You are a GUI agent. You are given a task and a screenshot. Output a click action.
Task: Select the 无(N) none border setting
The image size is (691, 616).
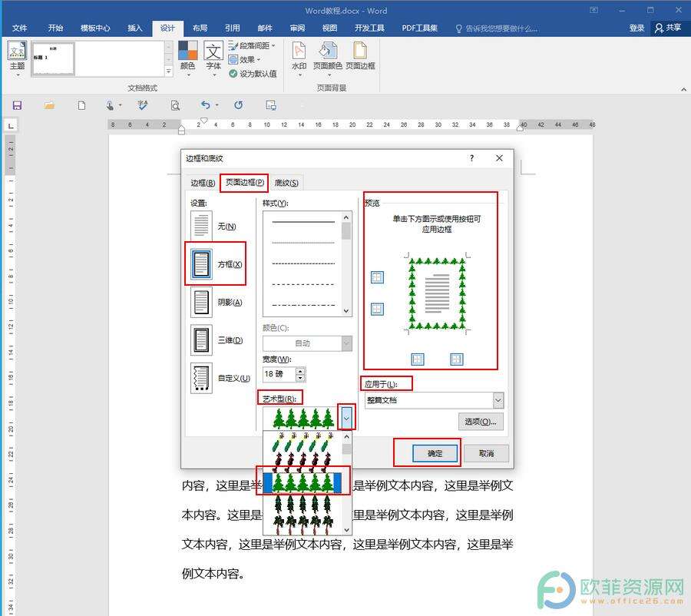pos(215,226)
